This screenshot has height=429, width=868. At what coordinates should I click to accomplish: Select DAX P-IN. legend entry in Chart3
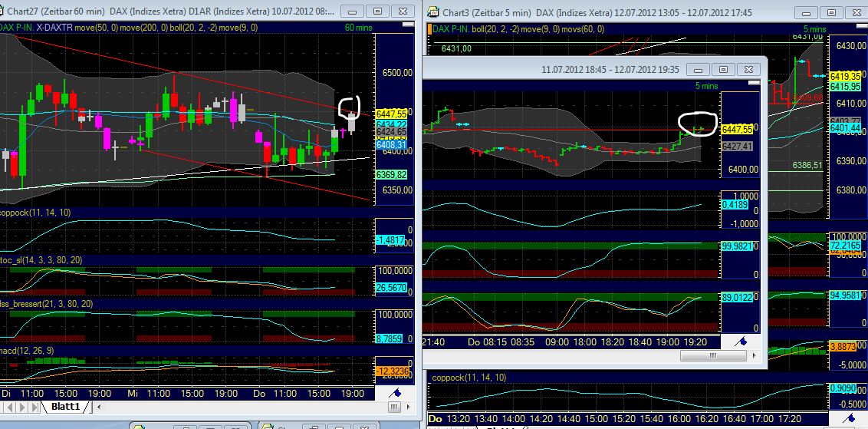[x=451, y=29]
